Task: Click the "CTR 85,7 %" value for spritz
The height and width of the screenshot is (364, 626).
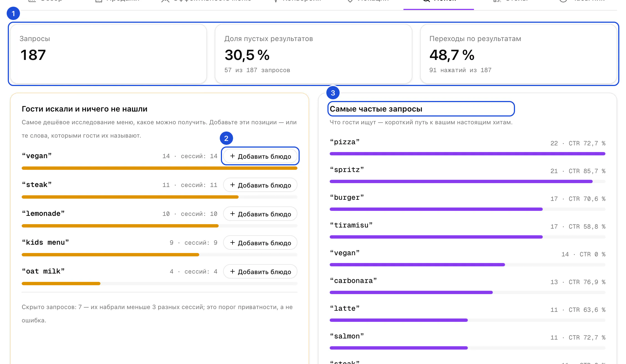Action: coord(587,171)
